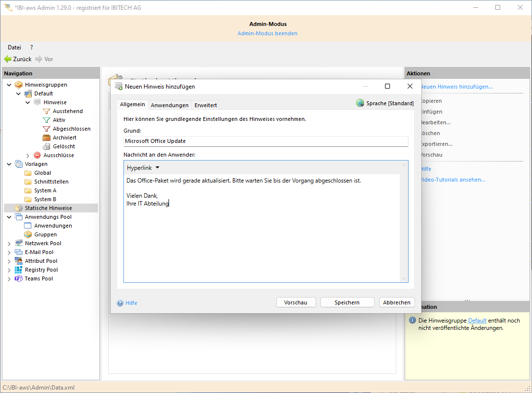Click the Gelöscht trash icon

(x=47, y=146)
